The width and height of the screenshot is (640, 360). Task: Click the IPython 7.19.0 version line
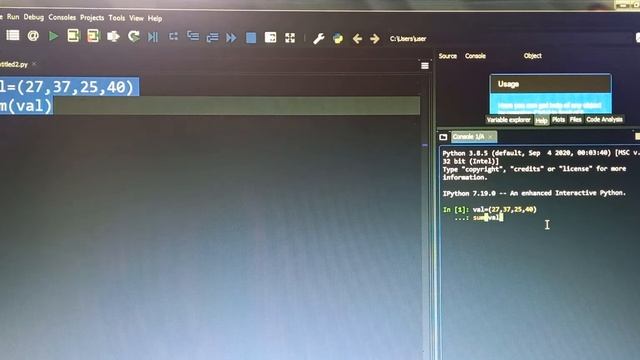pos(534,193)
